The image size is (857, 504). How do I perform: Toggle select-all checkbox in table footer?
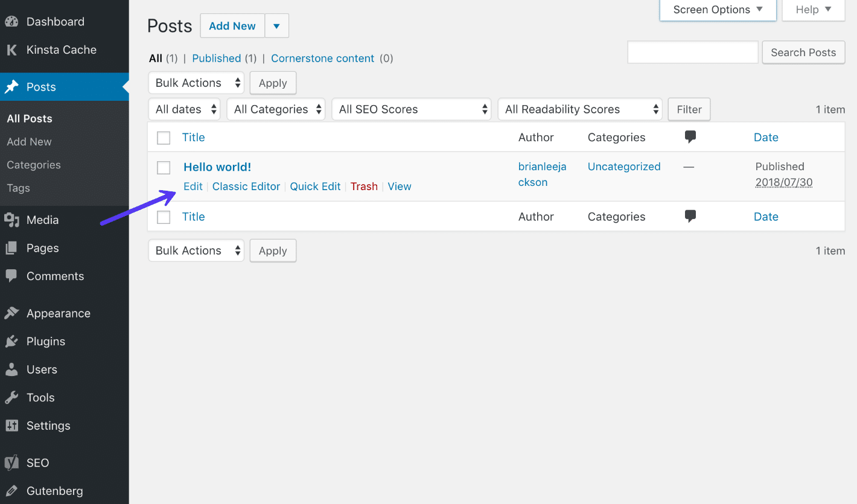164,217
